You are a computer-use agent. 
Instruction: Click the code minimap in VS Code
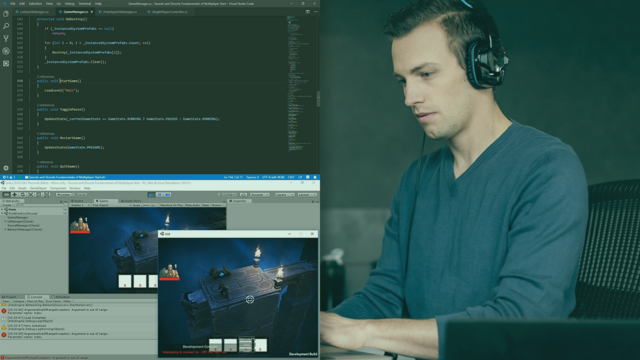tap(299, 84)
